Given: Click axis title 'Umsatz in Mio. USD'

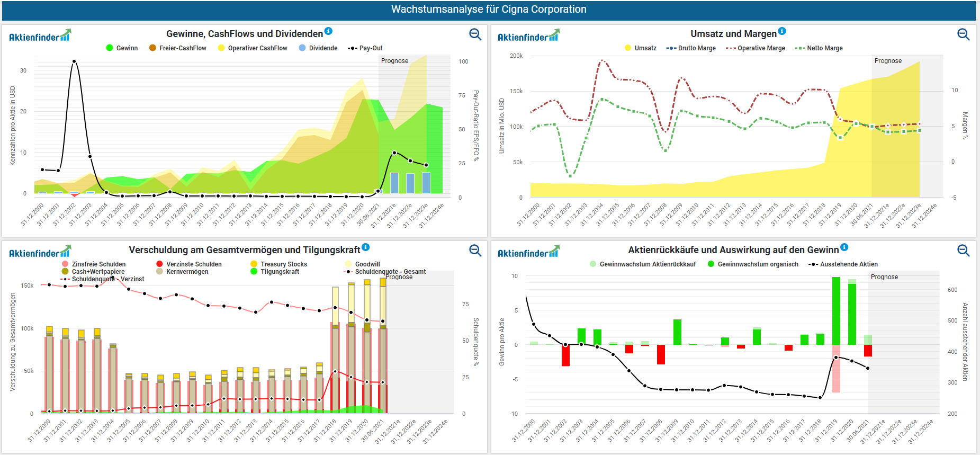Looking at the screenshot, I should pyautogui.click(x=501, y=126).
